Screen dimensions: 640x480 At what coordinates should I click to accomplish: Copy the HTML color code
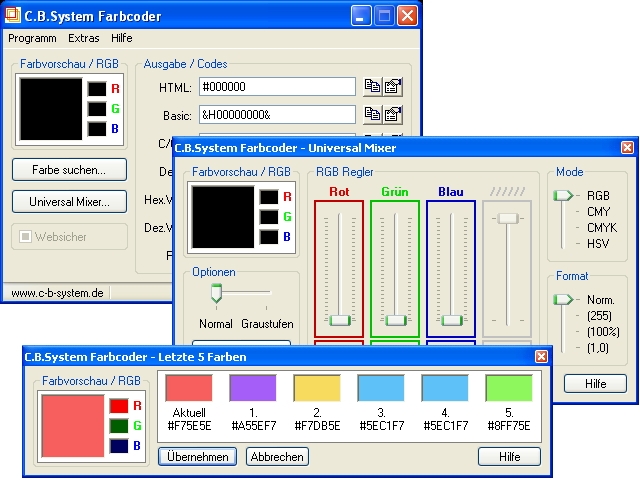(372, 87)
